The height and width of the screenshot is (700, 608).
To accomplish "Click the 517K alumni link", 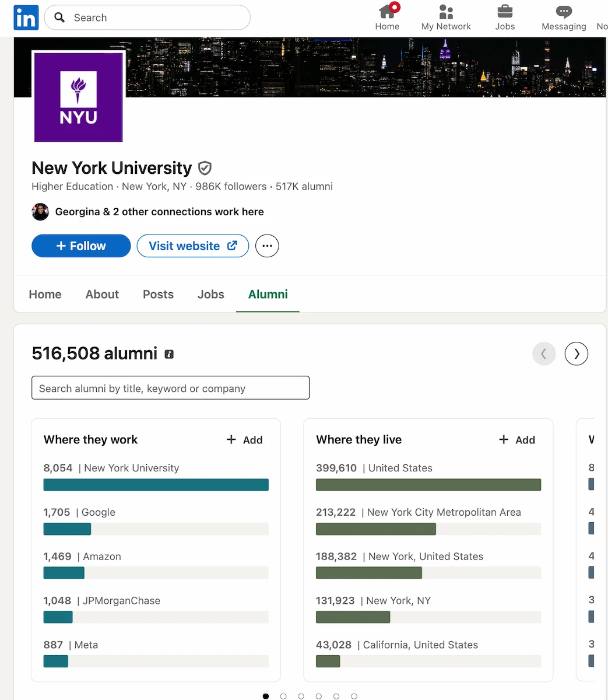I will click(x=304, y=186).
